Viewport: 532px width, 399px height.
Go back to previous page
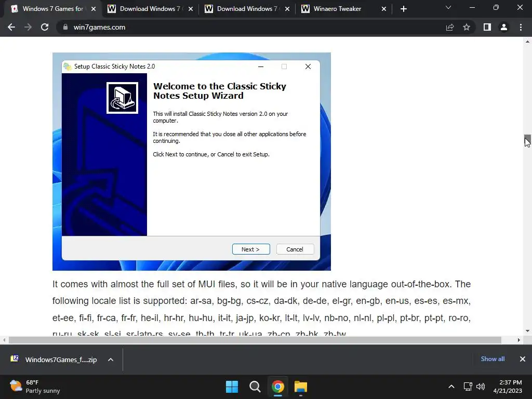click(11, 27)
